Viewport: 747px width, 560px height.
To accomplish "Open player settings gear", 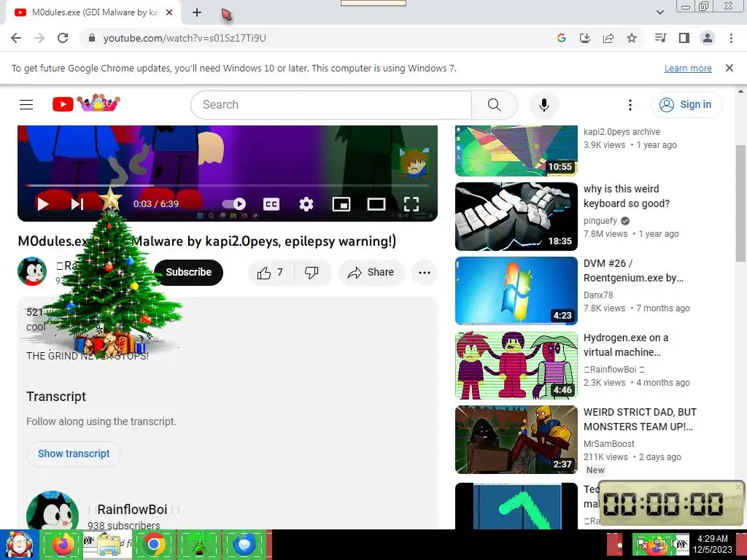I will pyautogui.click(x=306, y=204).
